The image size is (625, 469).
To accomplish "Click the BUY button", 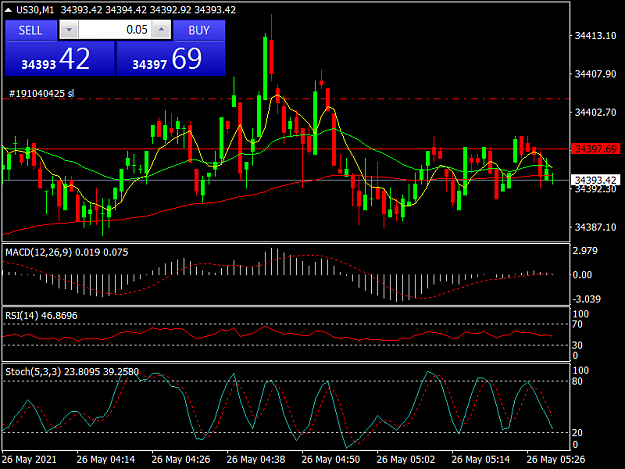I will [199, 31].
